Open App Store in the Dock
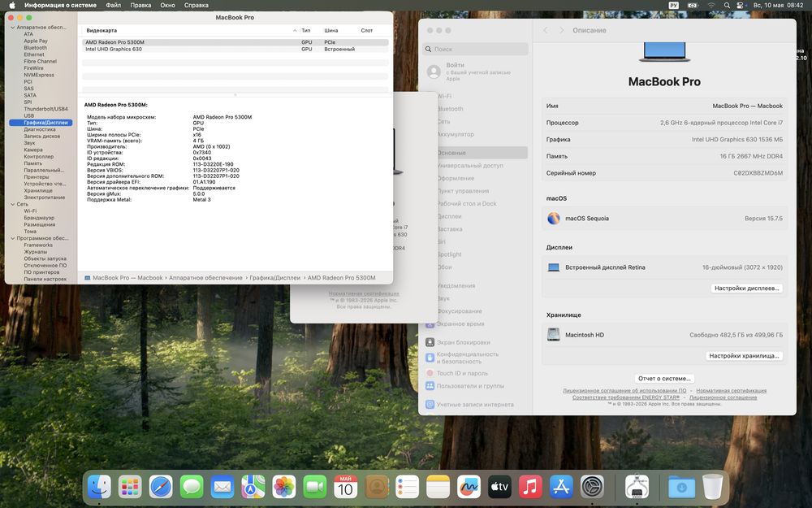Viewport: 812px width, 508px height. pyautogui.click(x=561, y=487)
